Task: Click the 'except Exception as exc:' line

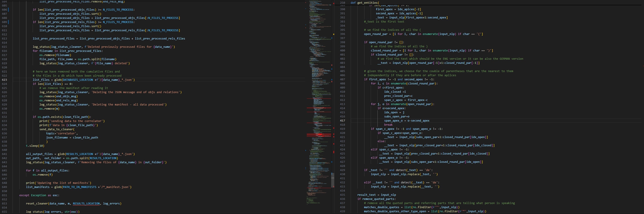Action: [x=39, y=195]
